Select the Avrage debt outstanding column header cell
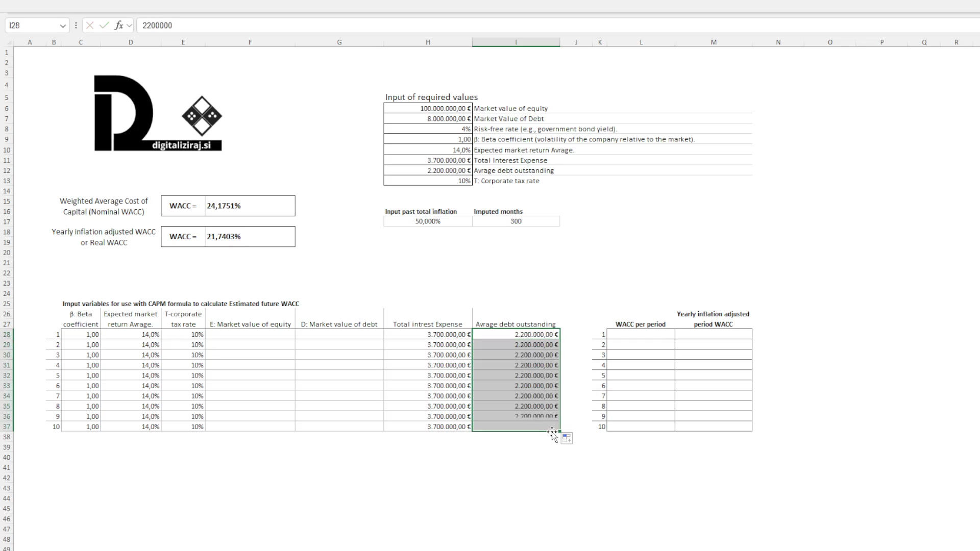 click(516, 324)
